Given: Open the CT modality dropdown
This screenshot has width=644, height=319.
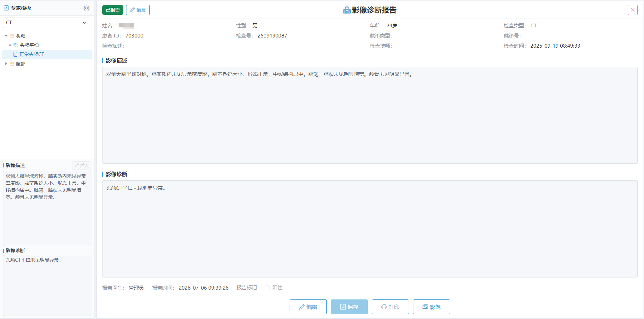Looking at the screenshot, I should 47,23.
